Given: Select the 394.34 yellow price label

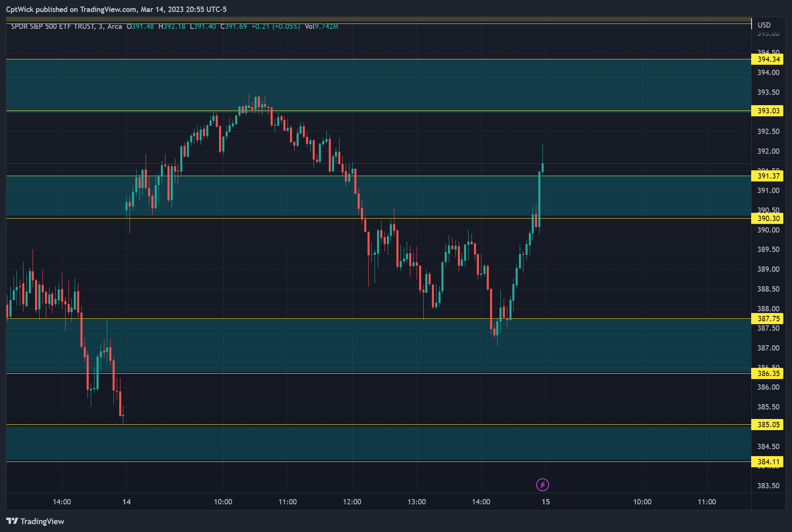Looking at the screenshot, I should point(768,59).
